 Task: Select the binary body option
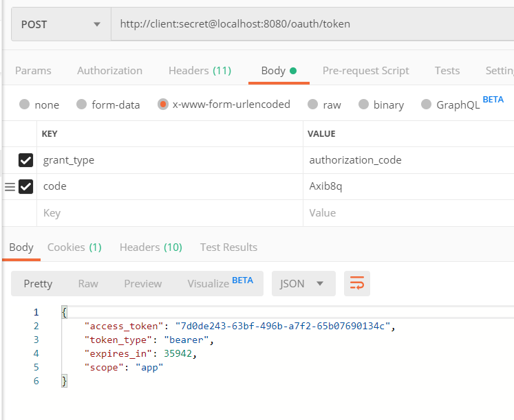(364, 104)
